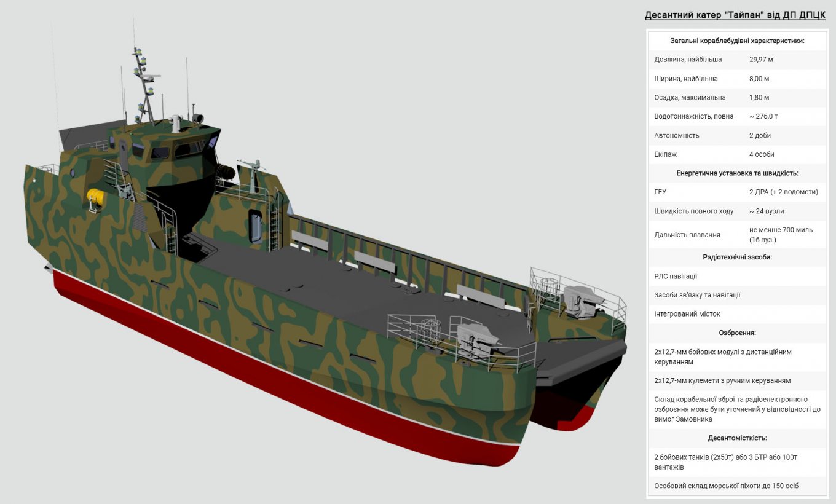Viewport: 836px width, 504px height.
Task: Select the Екіпаж row label
Action: click(x=665, y=155)
